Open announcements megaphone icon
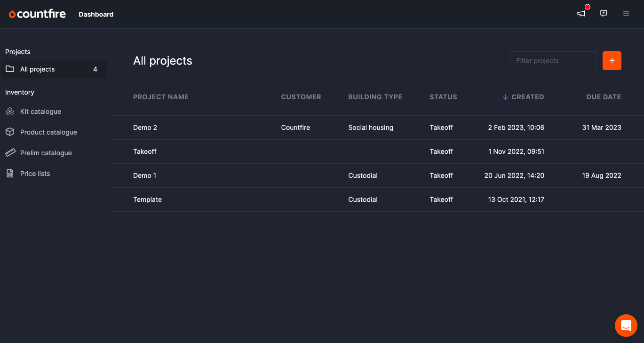This screenshot has width=644, height=343. tap(581, 14)
